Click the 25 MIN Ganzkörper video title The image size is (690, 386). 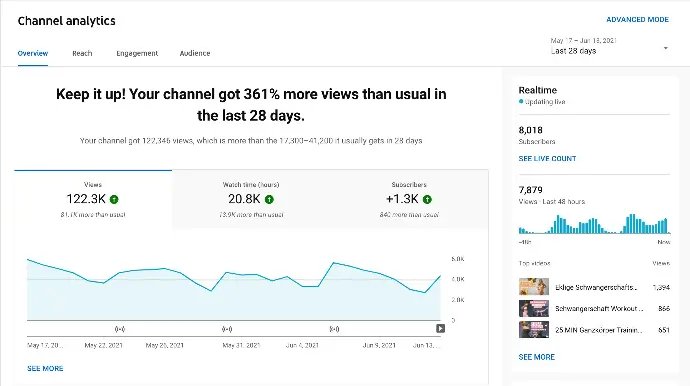point(598,330)
